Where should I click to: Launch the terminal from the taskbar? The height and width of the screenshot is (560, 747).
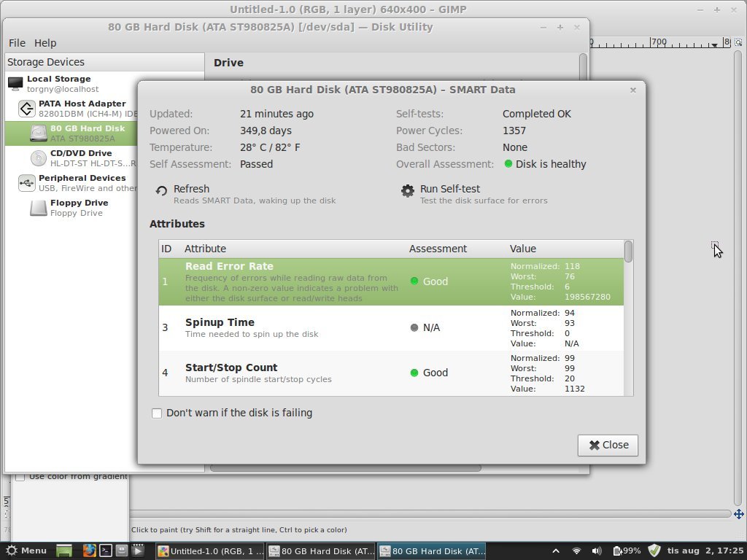tap(105, 551)
